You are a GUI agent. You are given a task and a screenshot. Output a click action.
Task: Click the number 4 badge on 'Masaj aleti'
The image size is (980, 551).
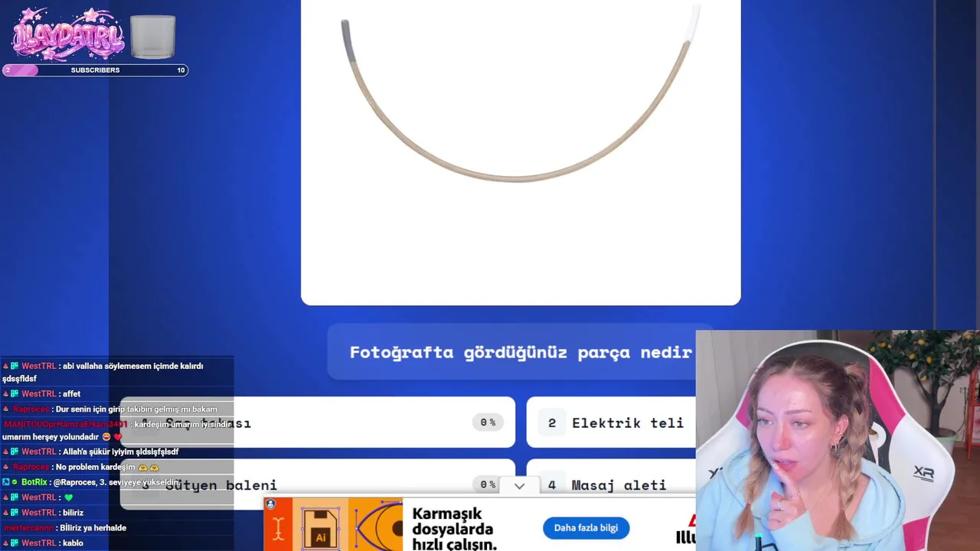click(552, 484)
